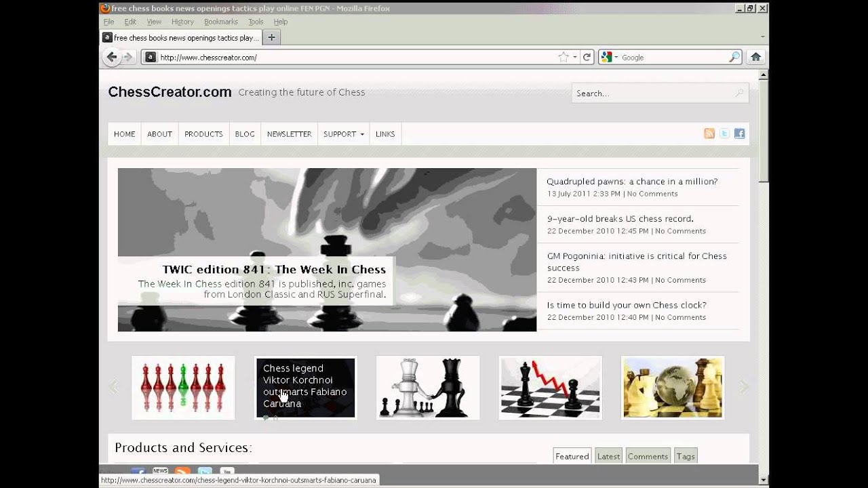Open 'Quadrupled pawns: a chance in a million?'
This screenshot has width=868, height=488.
coord(632,182)
